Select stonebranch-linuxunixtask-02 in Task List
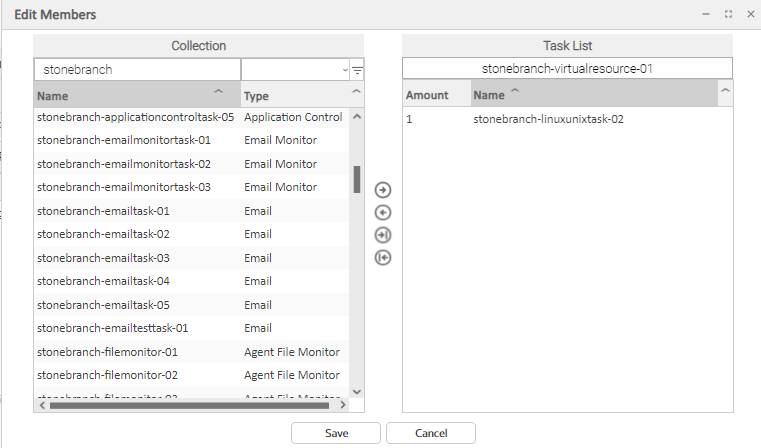 (x=548, y=119)
